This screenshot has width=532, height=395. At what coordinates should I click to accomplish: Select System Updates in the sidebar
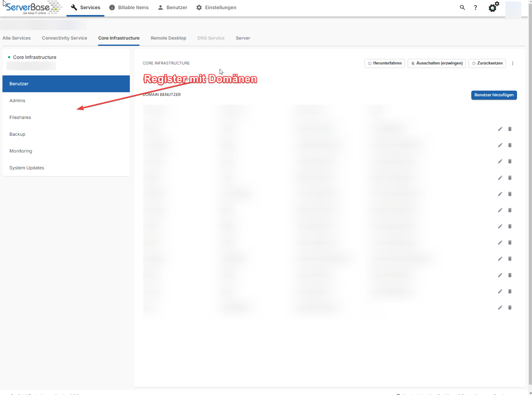point(27,168)
